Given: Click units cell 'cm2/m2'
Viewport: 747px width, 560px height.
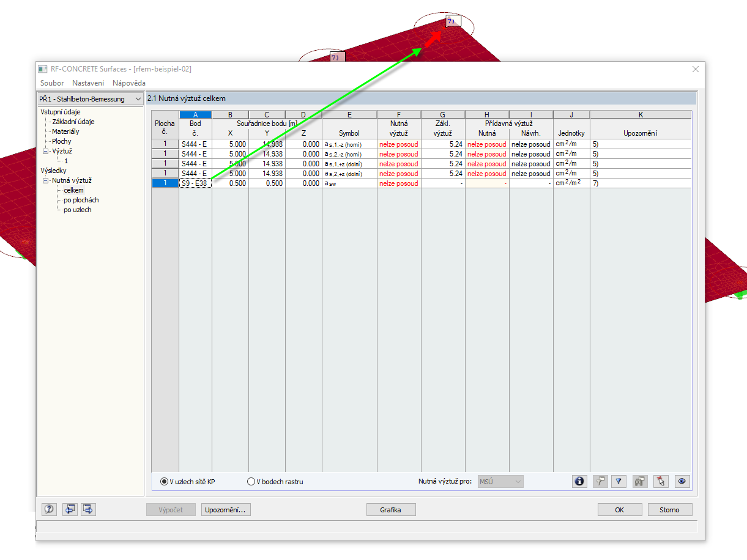Looking at the screenshot, I should click(x=571, y=183).
